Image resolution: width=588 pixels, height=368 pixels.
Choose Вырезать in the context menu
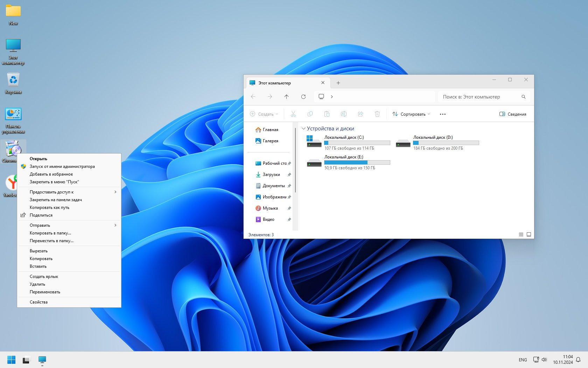pyautogui.click(x=69, y=251)
